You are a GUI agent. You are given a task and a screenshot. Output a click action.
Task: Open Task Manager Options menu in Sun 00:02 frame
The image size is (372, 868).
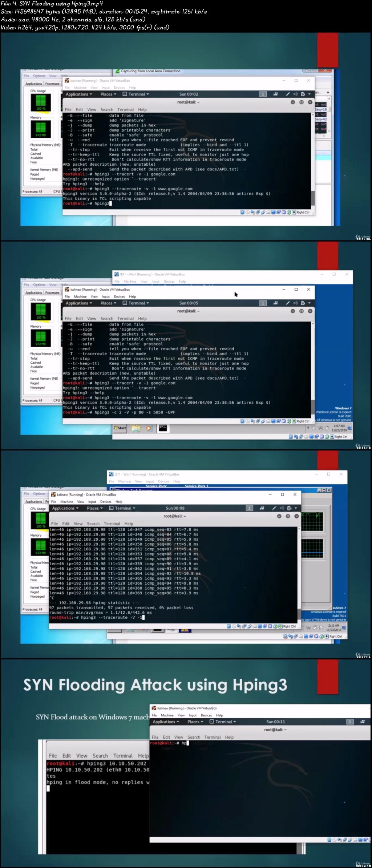(39, 76)
